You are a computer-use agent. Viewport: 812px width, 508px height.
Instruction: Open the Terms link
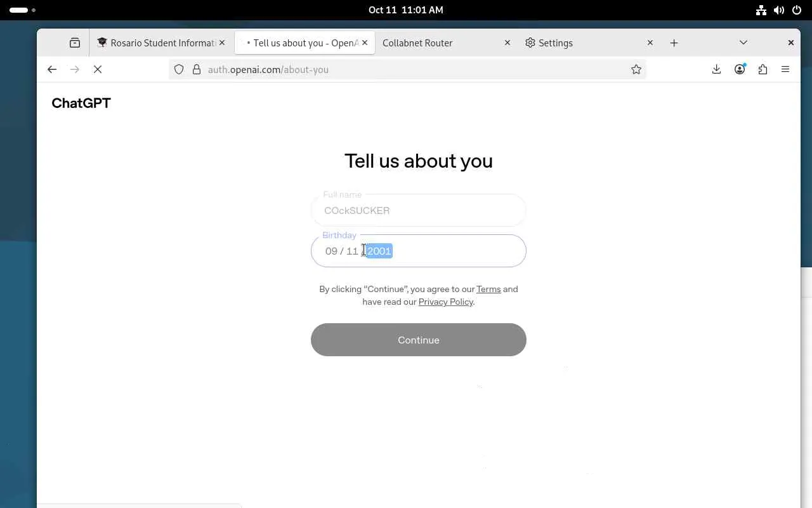[x=488, y=289]
